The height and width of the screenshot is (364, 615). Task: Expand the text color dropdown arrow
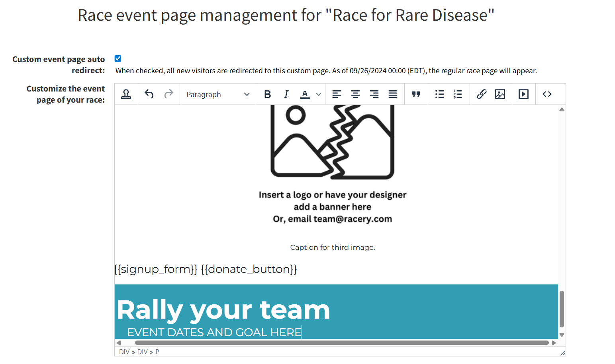[318, 94]
